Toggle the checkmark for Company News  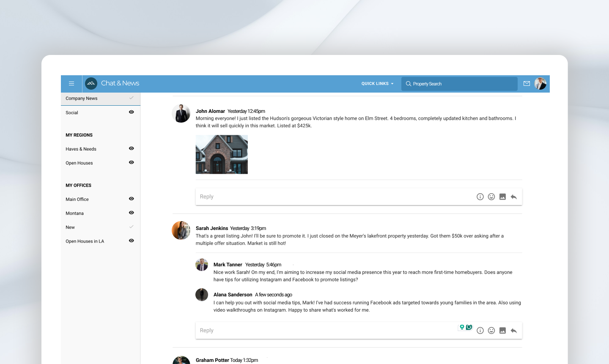[x=132, y=98]
